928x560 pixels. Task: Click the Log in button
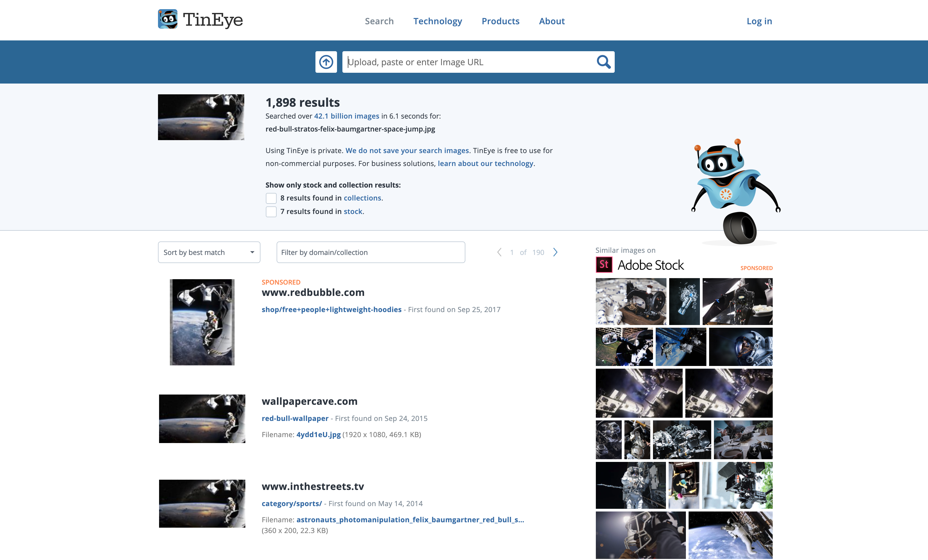pos(759,20)
